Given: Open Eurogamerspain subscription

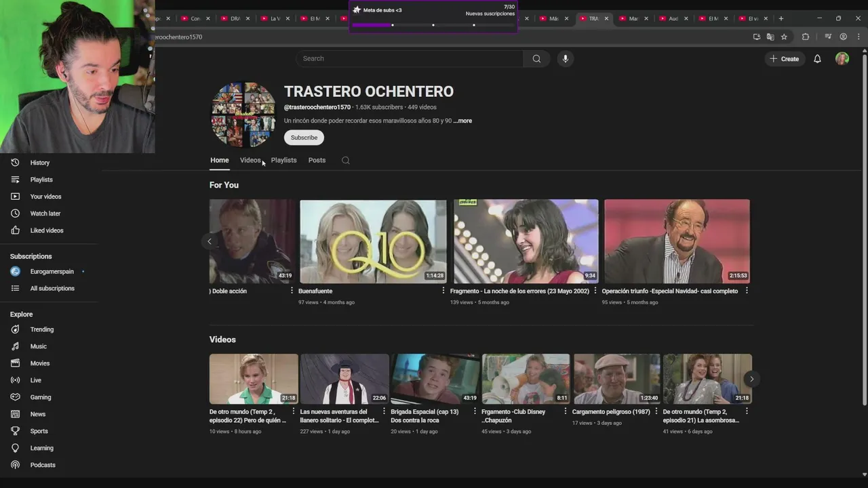Looking at the screenshot, I should click(52, 272).
